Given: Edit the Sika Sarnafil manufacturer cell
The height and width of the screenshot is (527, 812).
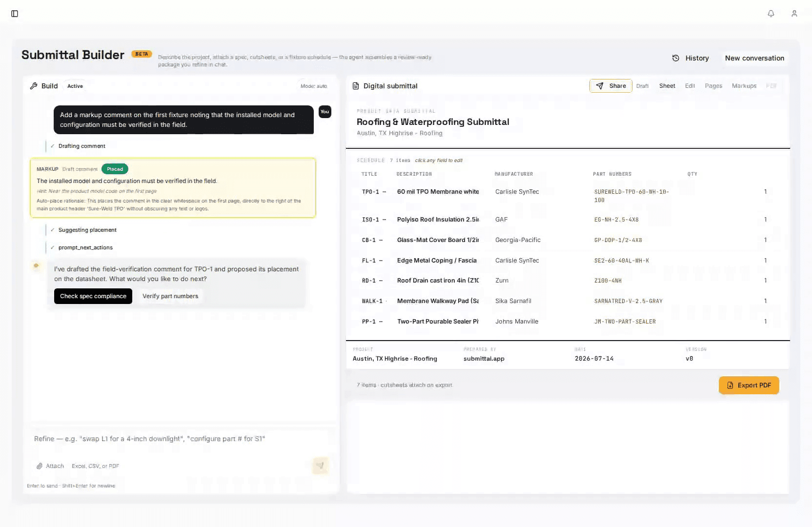Looking at the screenshot, I should (x=513, y=301).
